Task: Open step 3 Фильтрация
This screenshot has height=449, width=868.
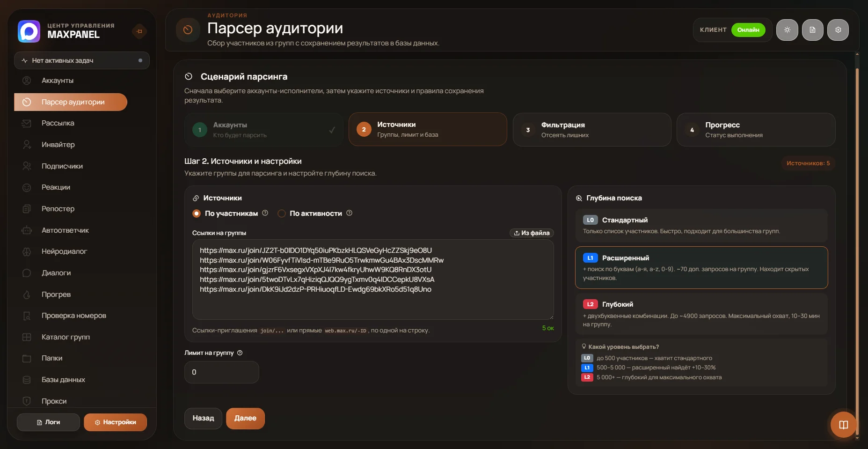Action: pyautogui.click(x=592, y=130)
